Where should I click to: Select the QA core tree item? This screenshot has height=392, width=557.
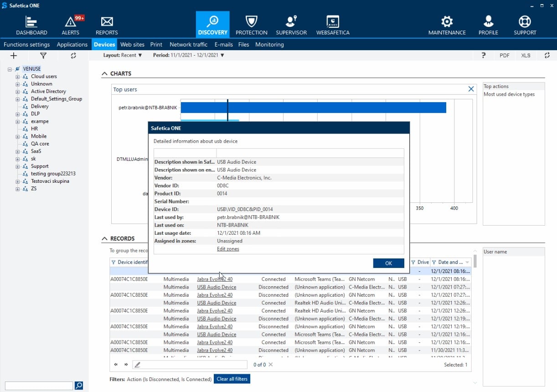click(x=40, y=144)
